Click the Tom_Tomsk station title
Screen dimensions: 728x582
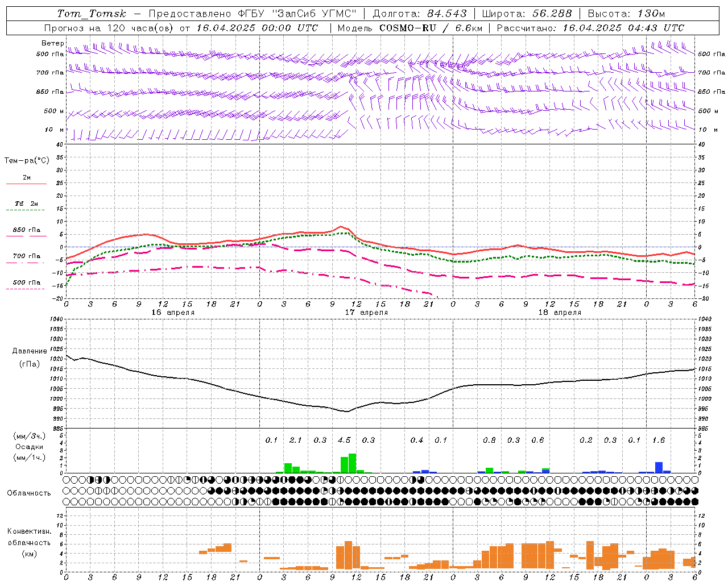[91, 14]
